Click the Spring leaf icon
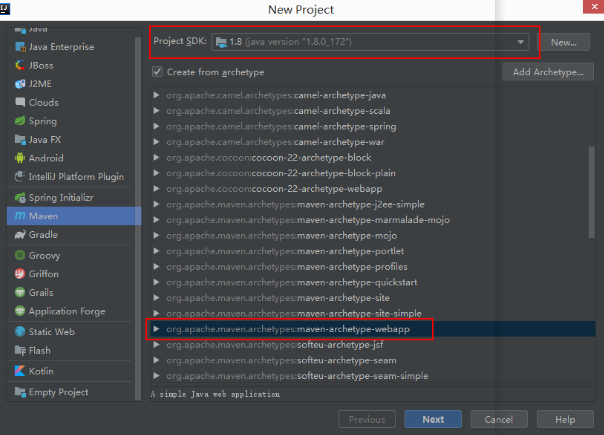The image size is (604, 435). click(20, 121)
